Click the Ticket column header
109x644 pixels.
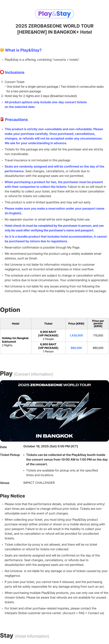click(x=48, y=324)
